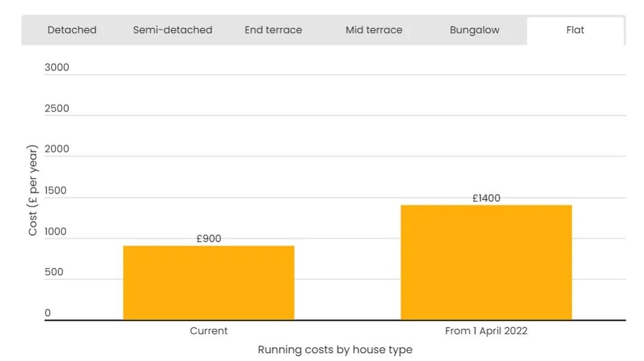Select the End terrace tab
Screen dimensions: 644x361
click(273, 30)
